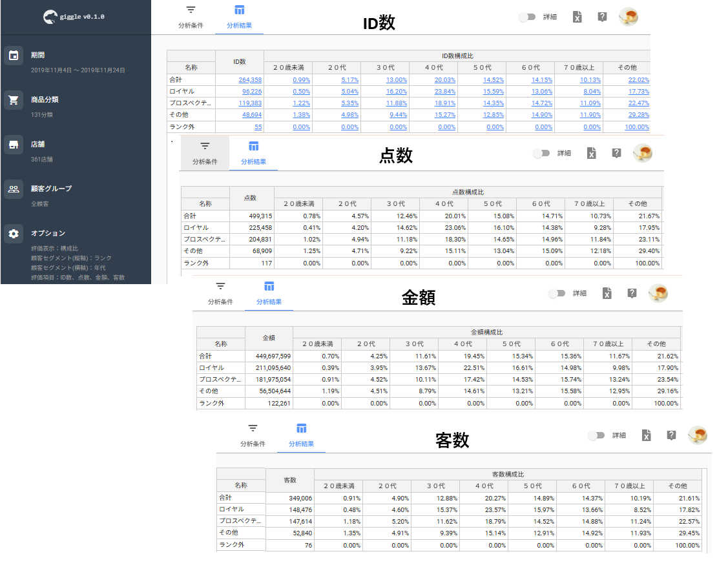Select the 店舗 store icon in sidebar

pyautogui.click(x=14, y=145)
